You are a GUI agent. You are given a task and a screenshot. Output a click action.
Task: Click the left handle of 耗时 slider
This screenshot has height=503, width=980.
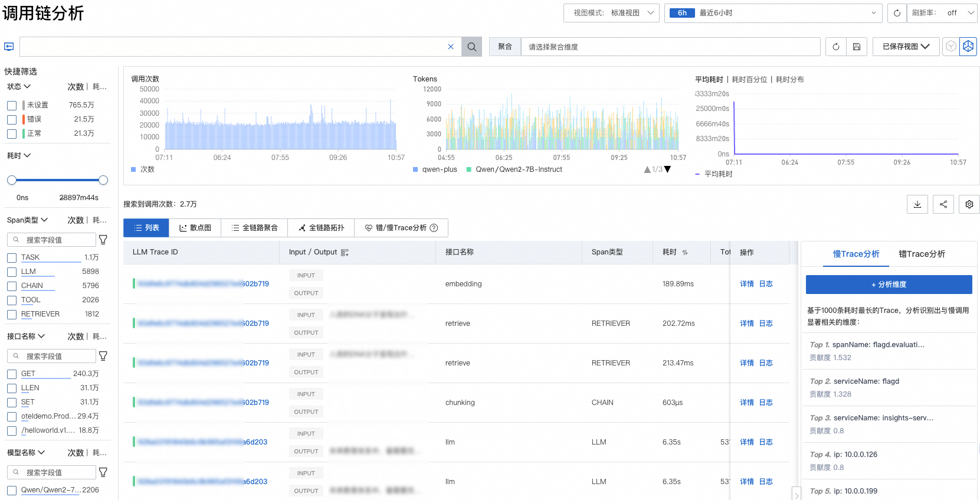pos(12,180)
